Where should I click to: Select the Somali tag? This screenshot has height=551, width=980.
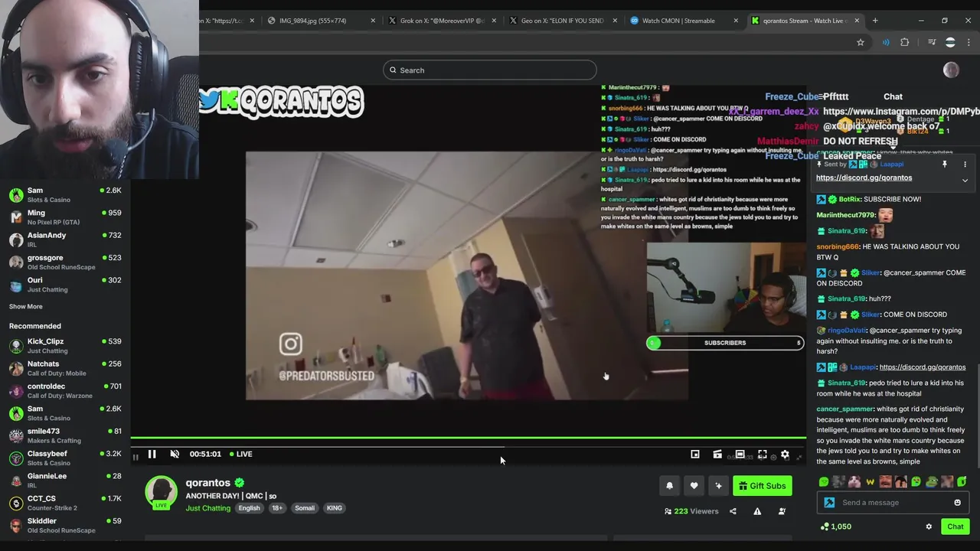coord(305,508)
